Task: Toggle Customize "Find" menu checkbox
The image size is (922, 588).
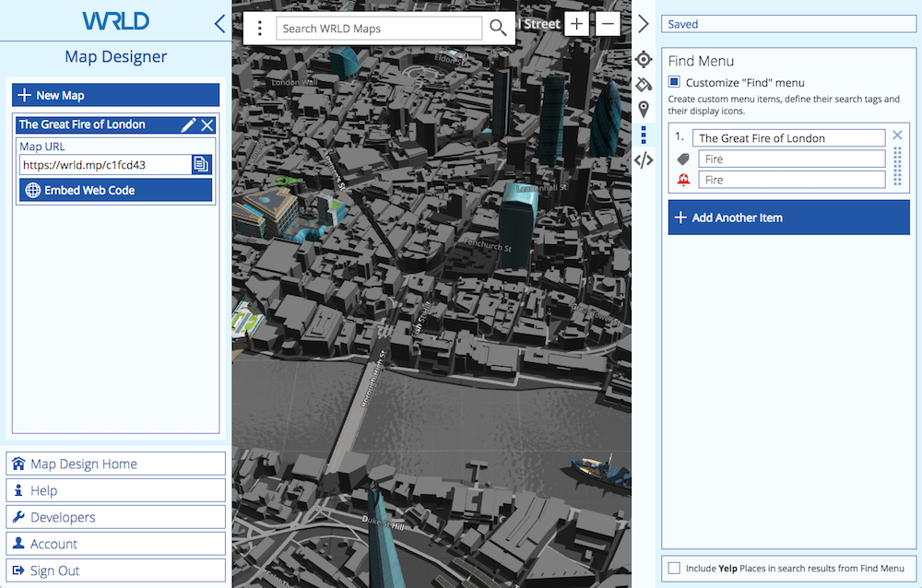Action: point(675,82)
